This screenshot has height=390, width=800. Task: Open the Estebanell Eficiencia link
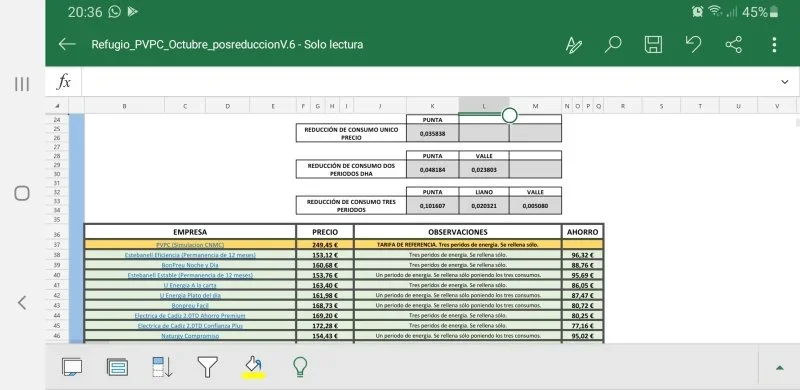[190, 255]
